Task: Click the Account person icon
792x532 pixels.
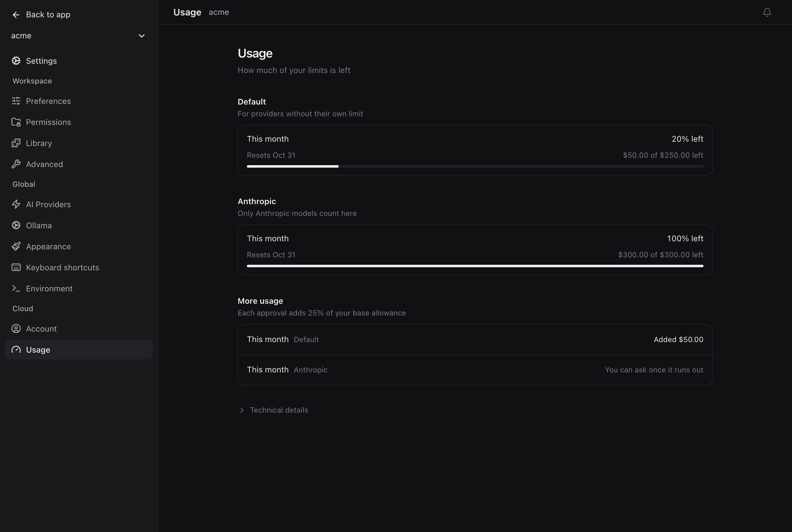Action: [16, 329]
